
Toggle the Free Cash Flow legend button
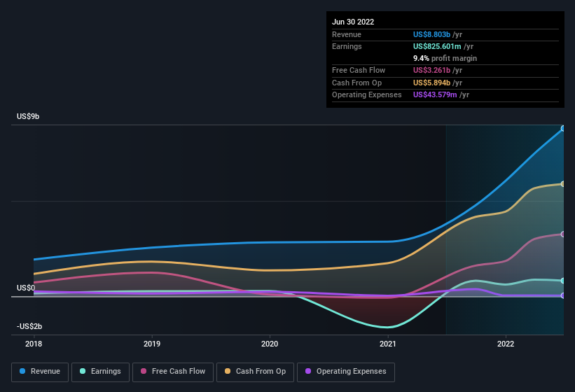pos(173,372)
